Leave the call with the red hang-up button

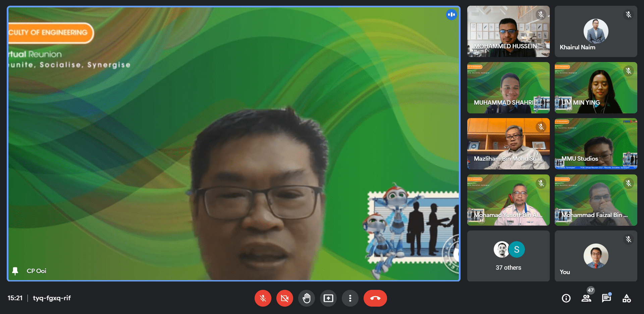375,298
